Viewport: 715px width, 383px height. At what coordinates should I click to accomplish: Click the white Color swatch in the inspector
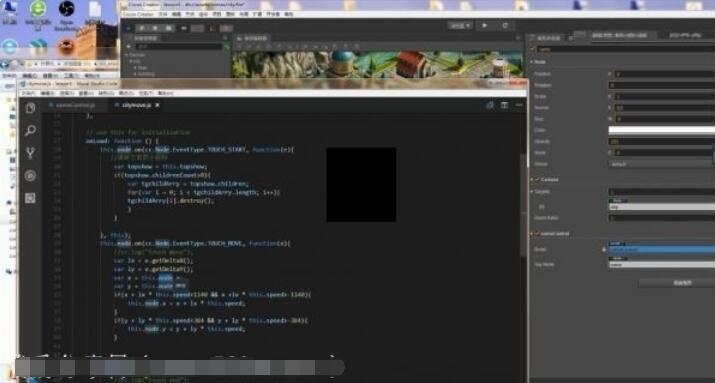tap(662, 130)
